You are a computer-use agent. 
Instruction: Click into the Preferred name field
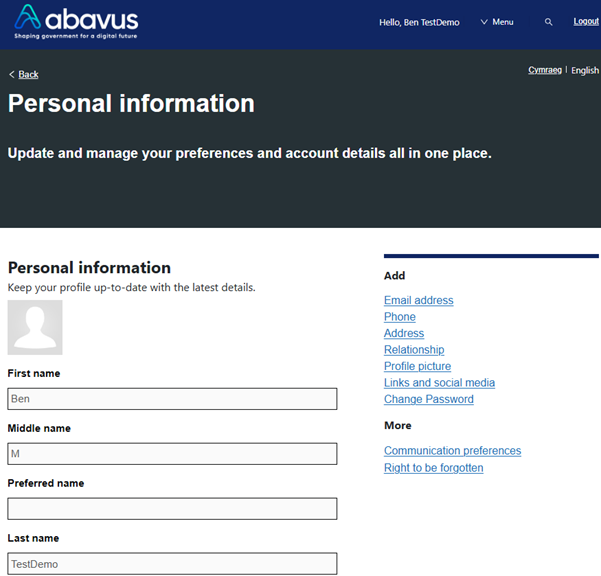[172, 509]
